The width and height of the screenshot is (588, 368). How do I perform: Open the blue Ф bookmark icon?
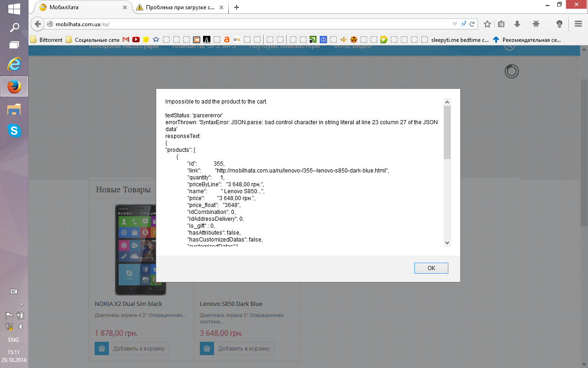tap(323, 40)
